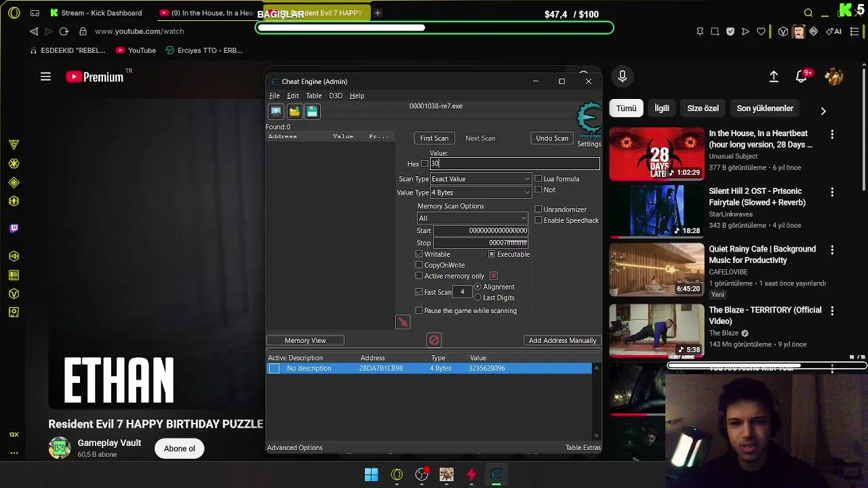Image resolution: width=868 pixels, height=488 pixels.
Task: Click the GX Control sidebar icon
Action: pos(14,434)
